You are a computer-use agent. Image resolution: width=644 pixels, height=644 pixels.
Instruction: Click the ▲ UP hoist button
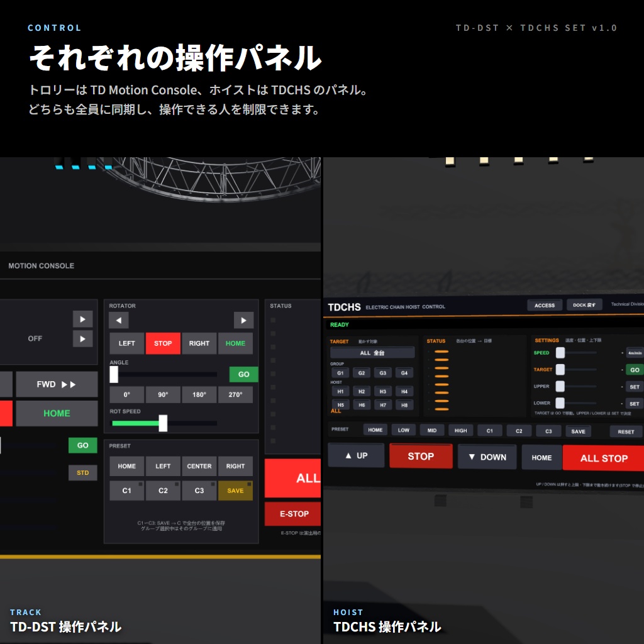click(x=356, y=455)
